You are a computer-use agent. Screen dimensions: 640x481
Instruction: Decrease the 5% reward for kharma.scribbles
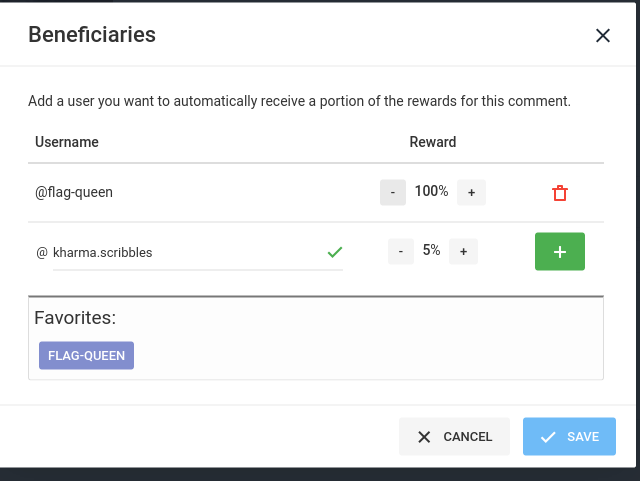[401, 252]
